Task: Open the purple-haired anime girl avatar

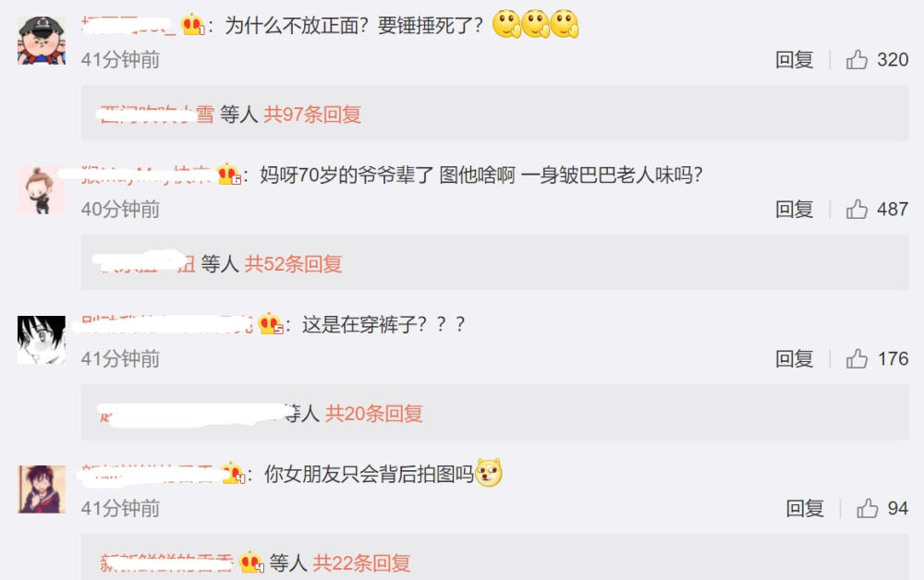Action: 42,489
